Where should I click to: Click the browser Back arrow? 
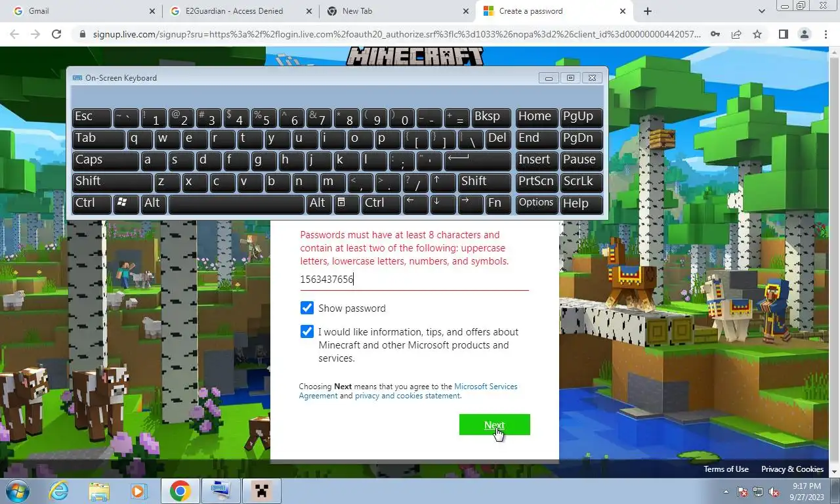coord(14,34)
